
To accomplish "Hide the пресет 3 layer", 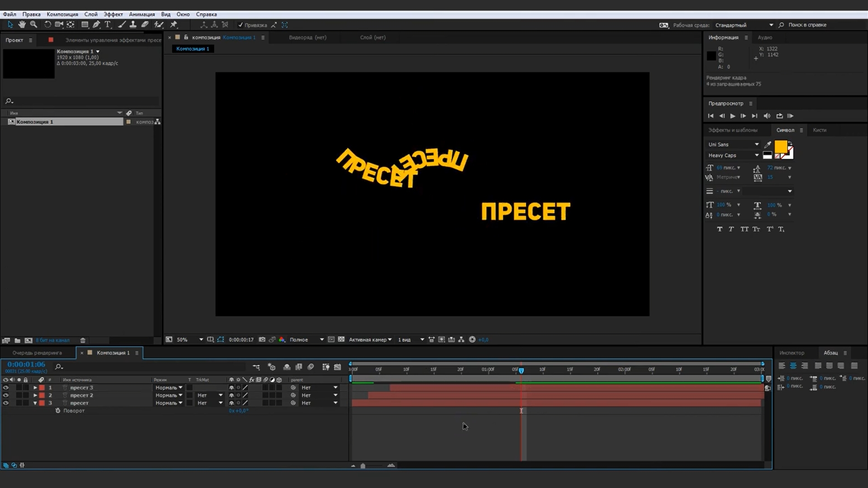I will pos(6,388).
